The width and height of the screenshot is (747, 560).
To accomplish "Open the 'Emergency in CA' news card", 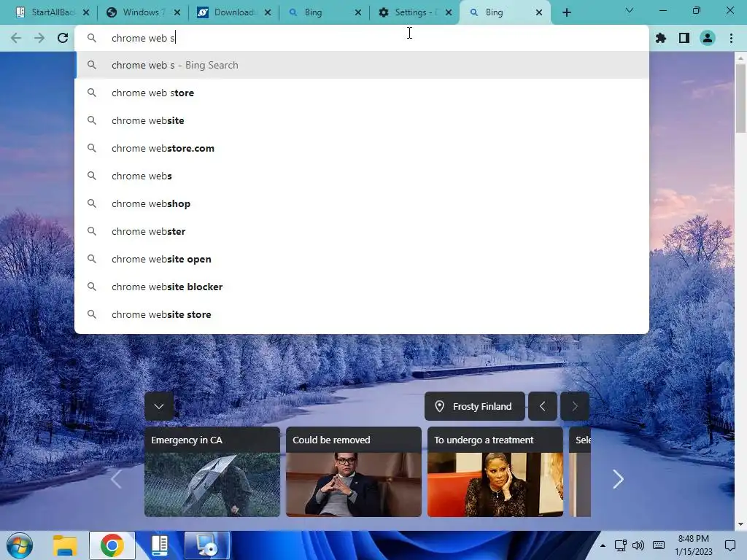I will pyautogui.click(x=212, y=472).
